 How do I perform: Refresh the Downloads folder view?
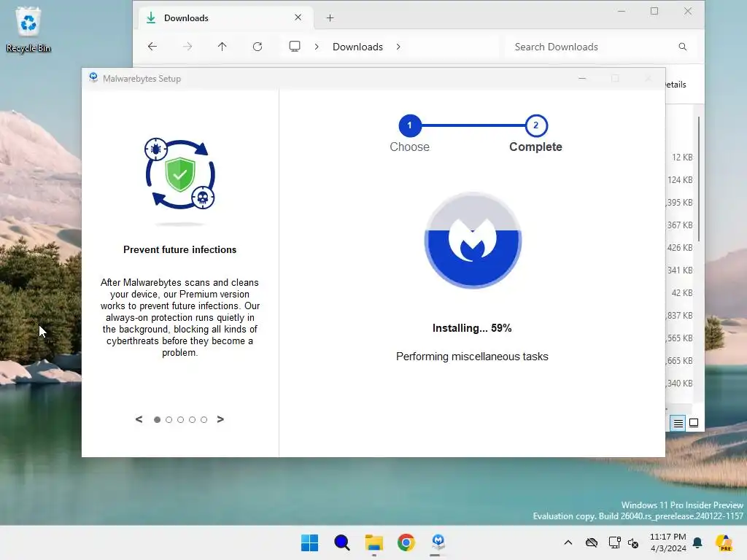[258, 47]
